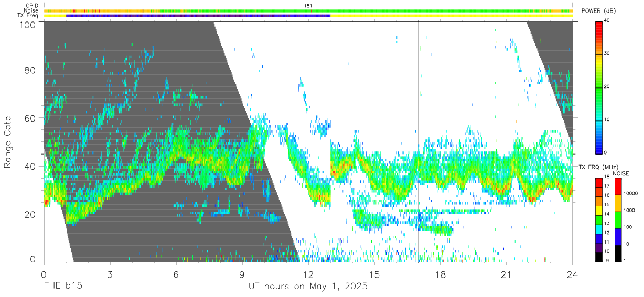Pick the red 17-18 MHz frequency swatch

click(598, 182)
